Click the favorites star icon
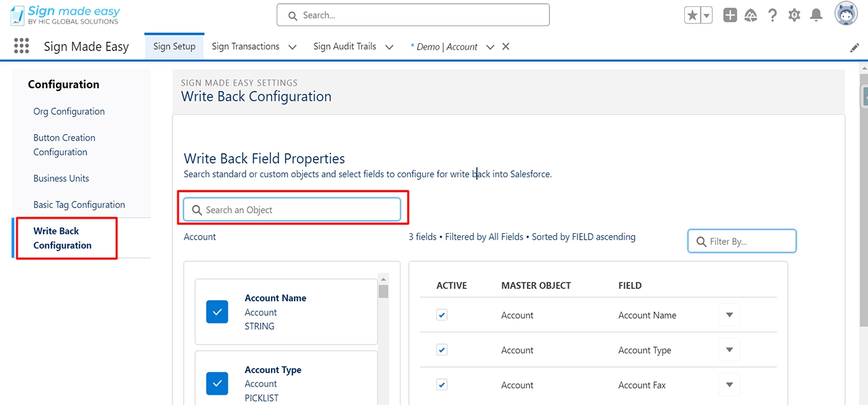Screen dimensions: 868x405 692,15
